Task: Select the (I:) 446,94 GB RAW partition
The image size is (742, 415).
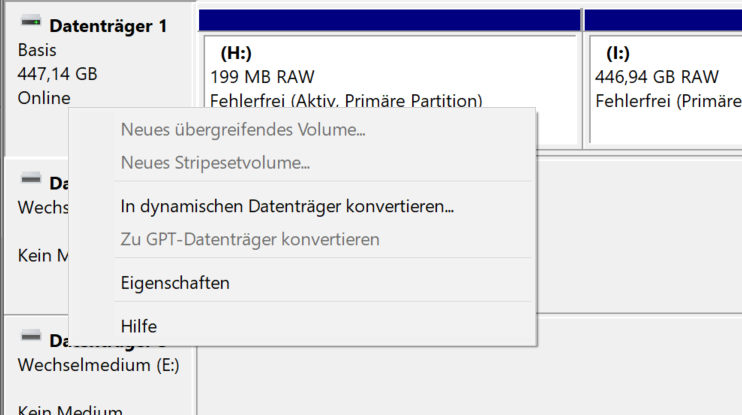Action: [666, 90]
